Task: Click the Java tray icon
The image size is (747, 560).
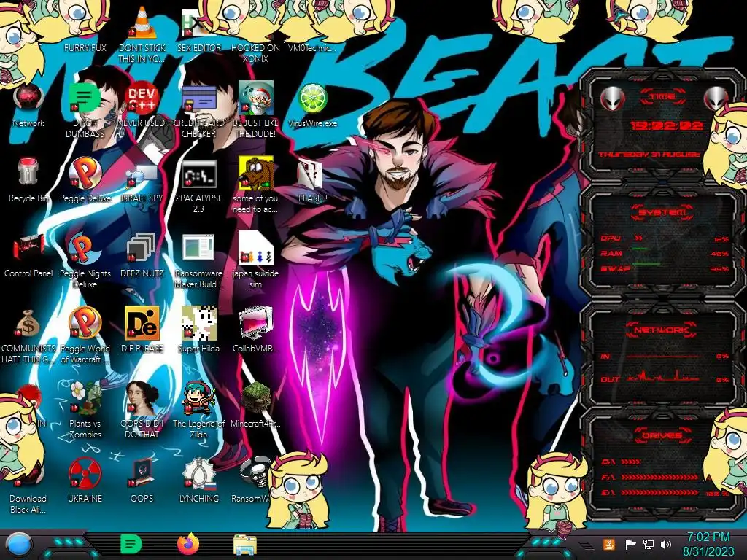Action: pos(609,545)
